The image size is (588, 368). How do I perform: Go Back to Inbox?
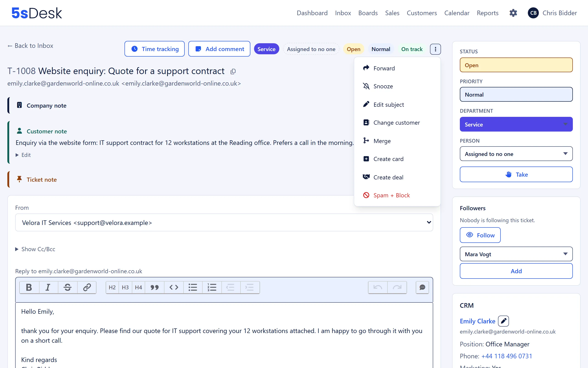(30, 46)
